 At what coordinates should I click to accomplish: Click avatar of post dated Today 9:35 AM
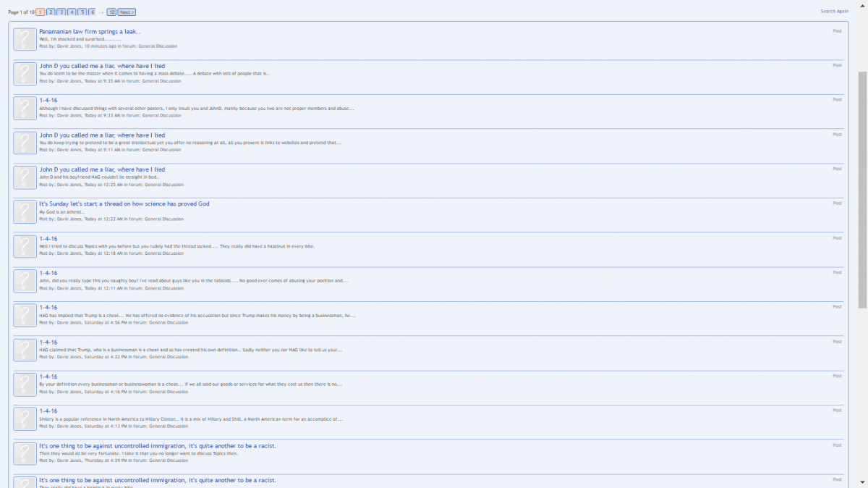point(25,74)
